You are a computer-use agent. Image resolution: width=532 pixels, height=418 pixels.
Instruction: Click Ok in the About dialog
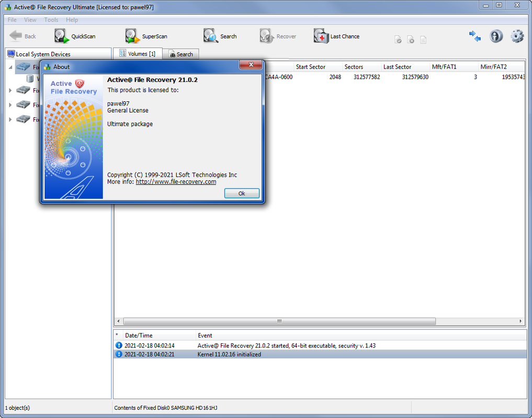click(x=242, y=193)
